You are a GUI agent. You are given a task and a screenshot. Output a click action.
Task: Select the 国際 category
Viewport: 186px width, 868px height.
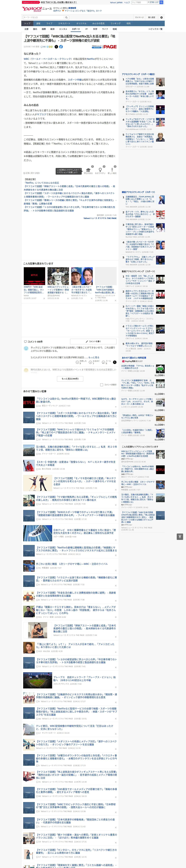[x=44, y=29]
